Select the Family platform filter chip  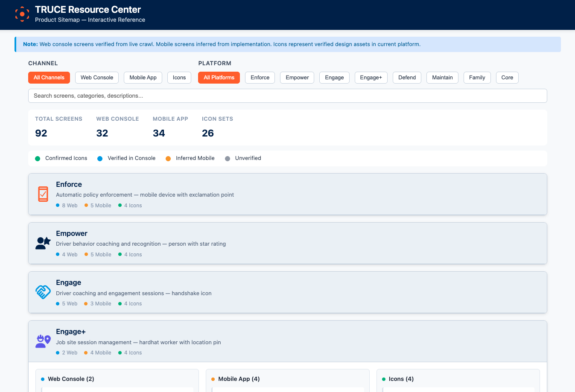[477, 78]
